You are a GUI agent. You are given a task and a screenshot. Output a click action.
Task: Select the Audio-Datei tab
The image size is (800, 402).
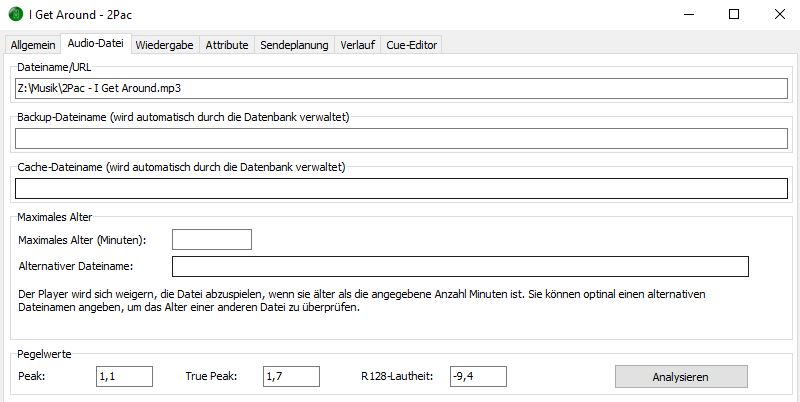95,44
